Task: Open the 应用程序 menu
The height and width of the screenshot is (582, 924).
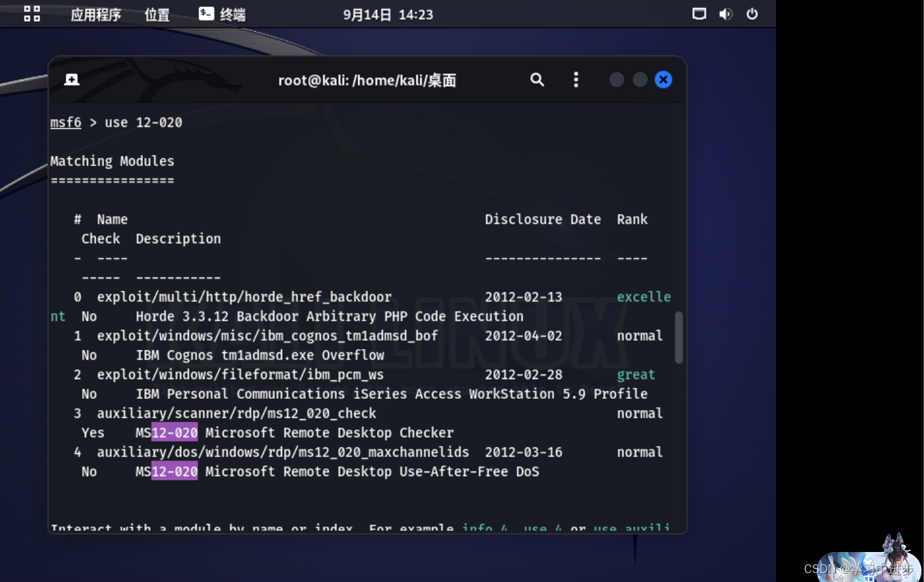Action: [x=95, y=15]
